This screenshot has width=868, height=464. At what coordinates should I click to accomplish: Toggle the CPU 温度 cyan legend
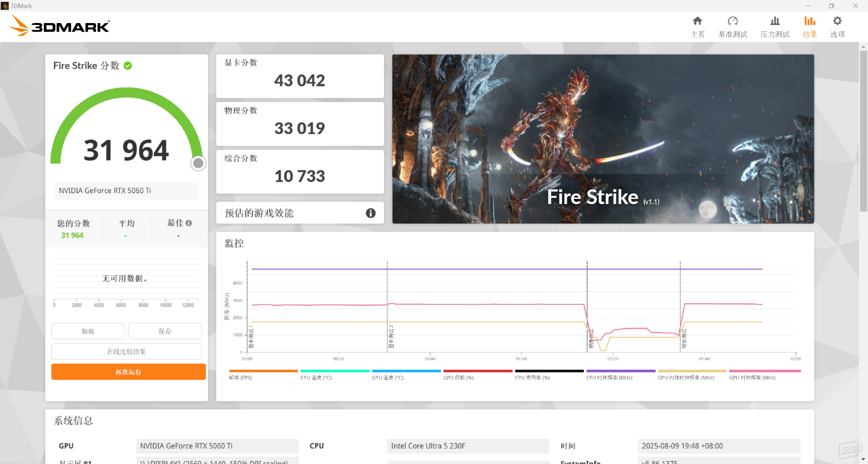[335, 374]
